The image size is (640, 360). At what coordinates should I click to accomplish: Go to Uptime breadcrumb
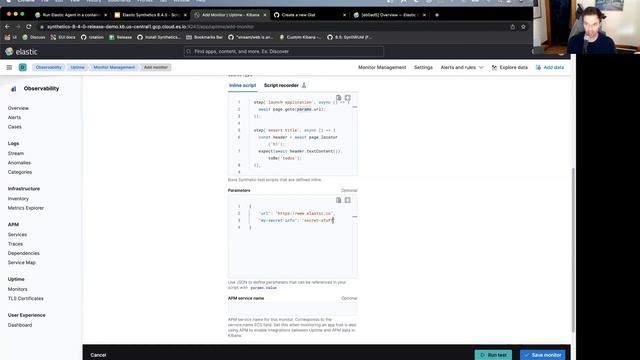tap(77, 67)
